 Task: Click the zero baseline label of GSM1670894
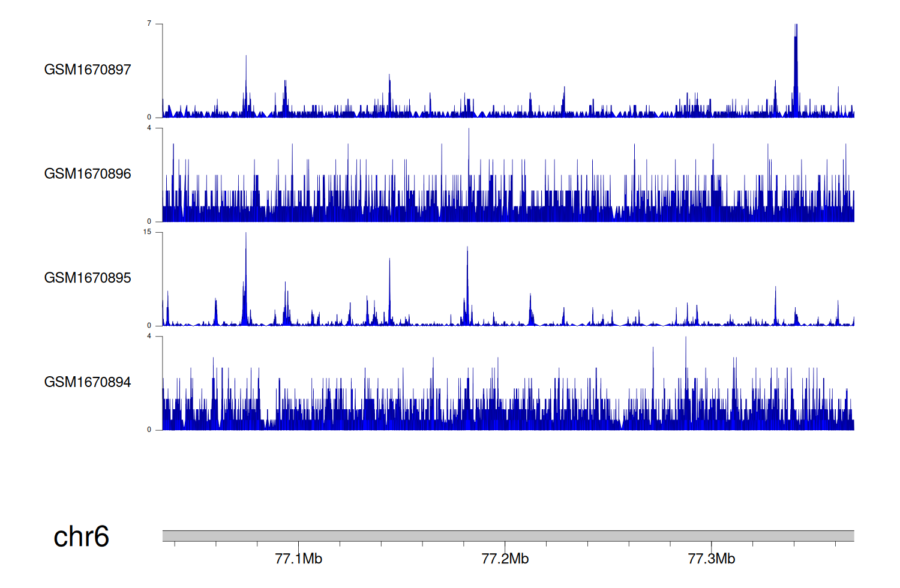point(149,430)
